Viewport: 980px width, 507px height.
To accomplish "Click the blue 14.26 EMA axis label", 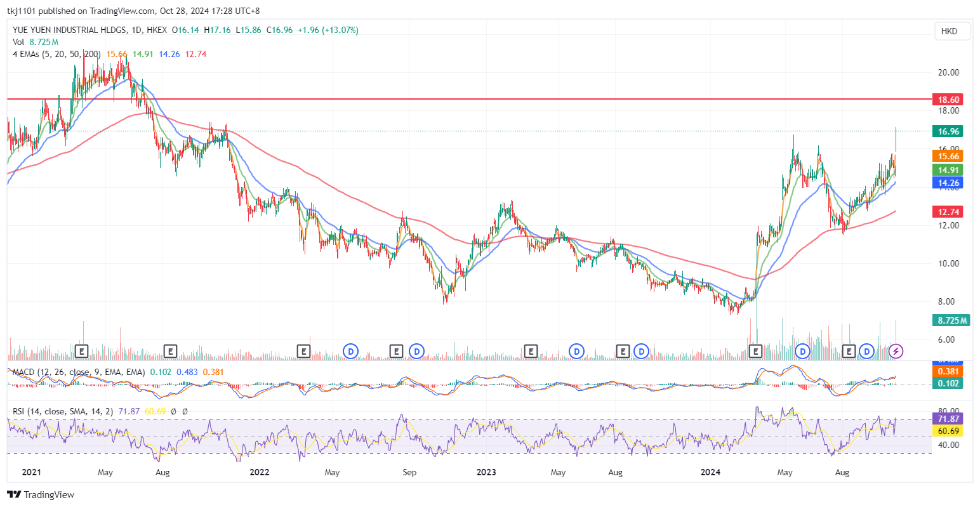I will (948, 183).
